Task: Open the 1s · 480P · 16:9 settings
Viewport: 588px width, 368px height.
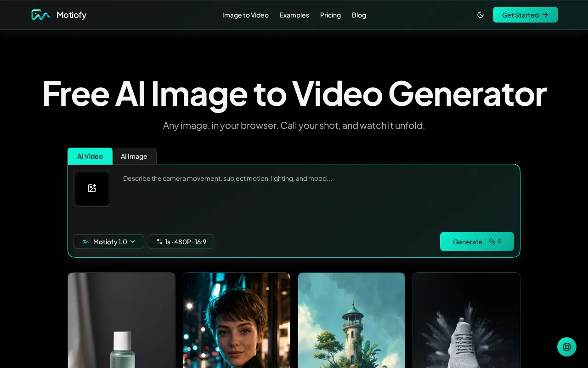Action: (181, 241)
